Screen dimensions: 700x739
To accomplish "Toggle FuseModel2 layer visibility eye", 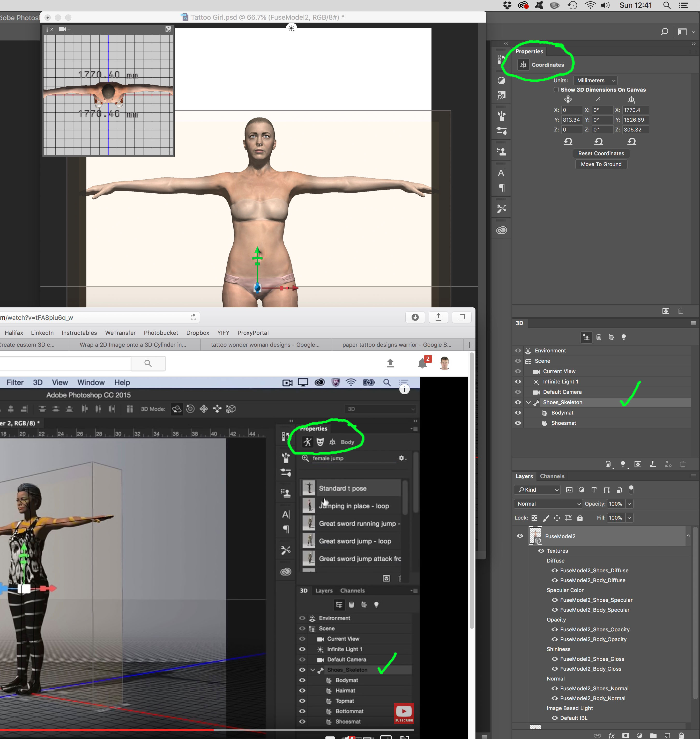I will pyautogui.click(x=520, y=536).
